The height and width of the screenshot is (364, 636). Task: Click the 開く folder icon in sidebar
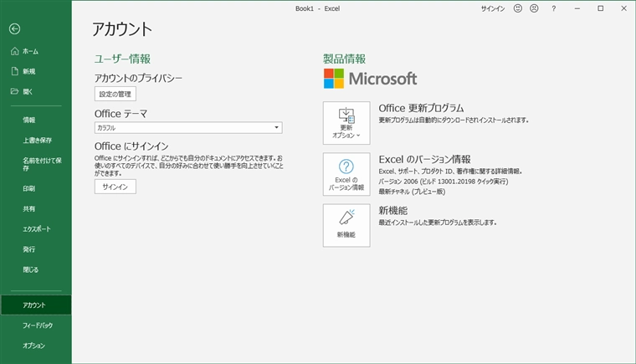point(14,91)
